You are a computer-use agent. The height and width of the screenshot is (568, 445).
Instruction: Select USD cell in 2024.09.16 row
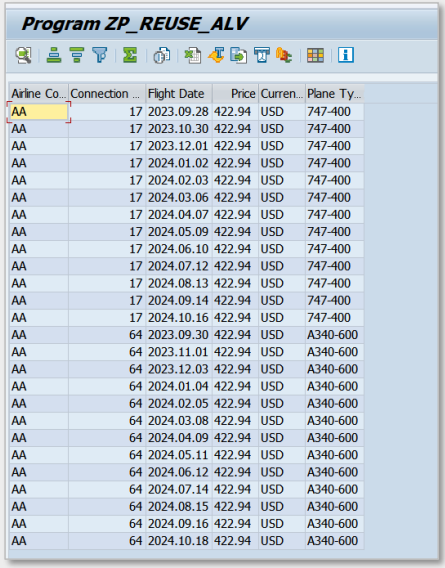coord(282,523)
